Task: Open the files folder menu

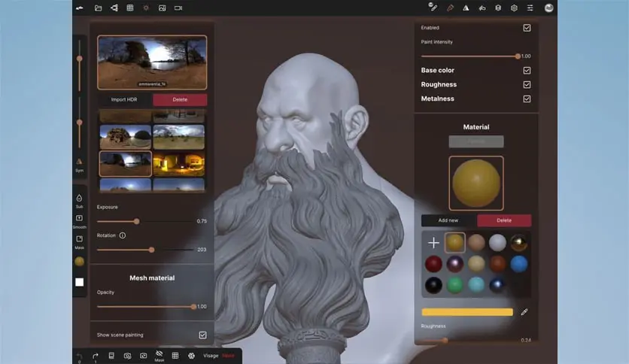Action: click(x=99, y=8)
